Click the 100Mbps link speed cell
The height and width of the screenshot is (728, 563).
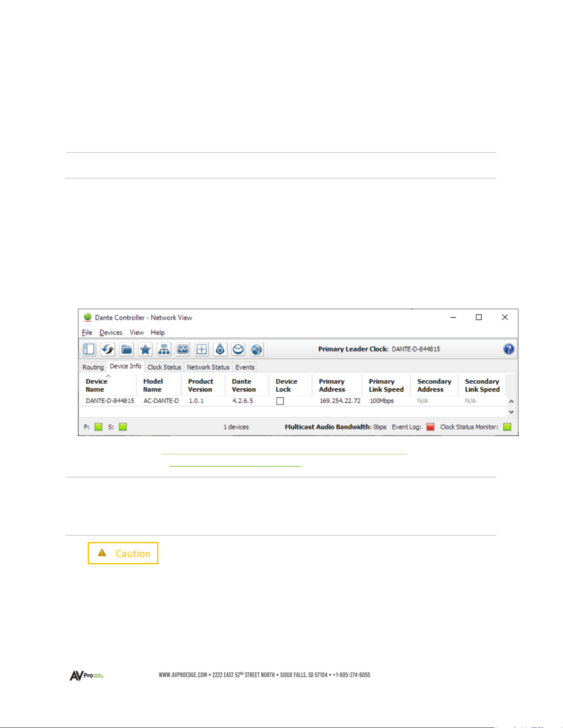(382, 401)
